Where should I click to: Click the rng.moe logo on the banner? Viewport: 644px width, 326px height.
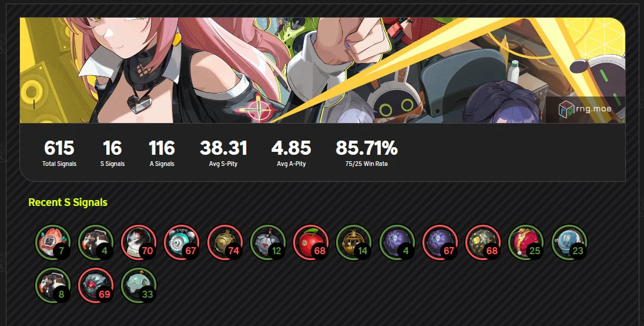[585, 109]
